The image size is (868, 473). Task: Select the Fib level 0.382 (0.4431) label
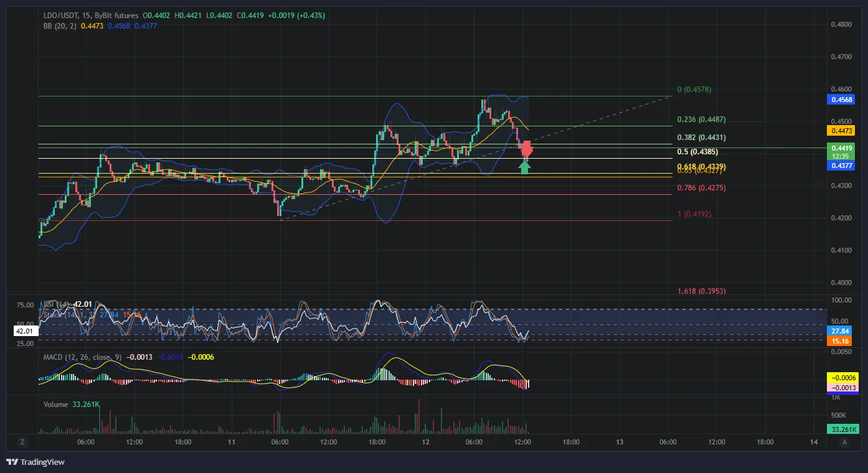click(701, 138)
